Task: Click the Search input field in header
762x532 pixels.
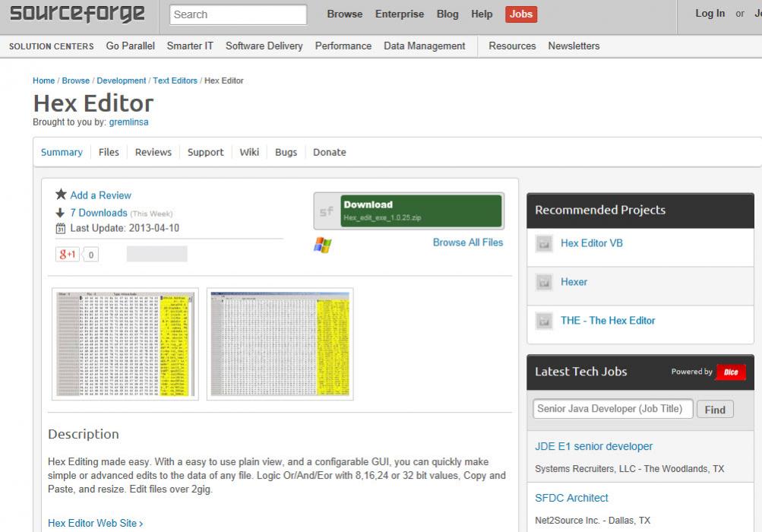Action: pos(238,14)
